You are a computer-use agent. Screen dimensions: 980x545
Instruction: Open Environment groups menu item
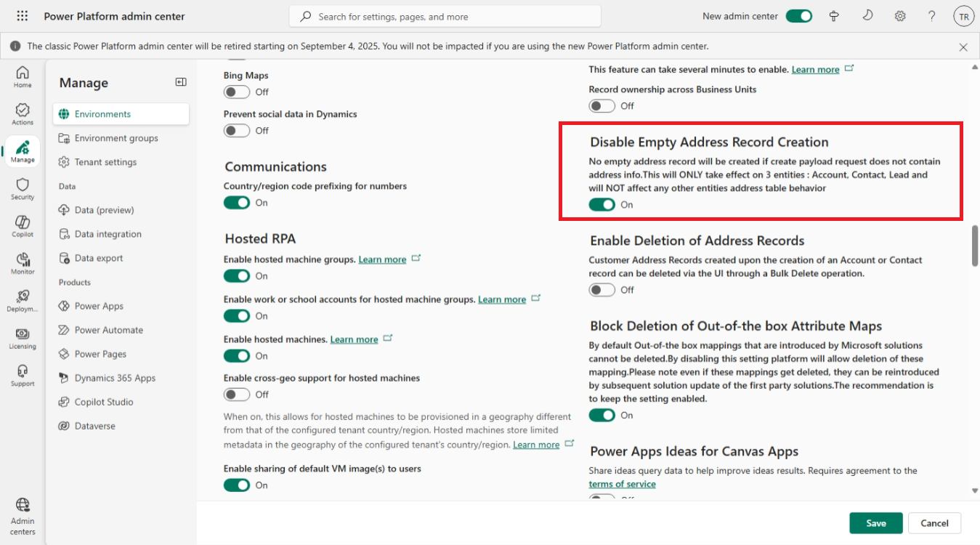(x=121, y=138)
